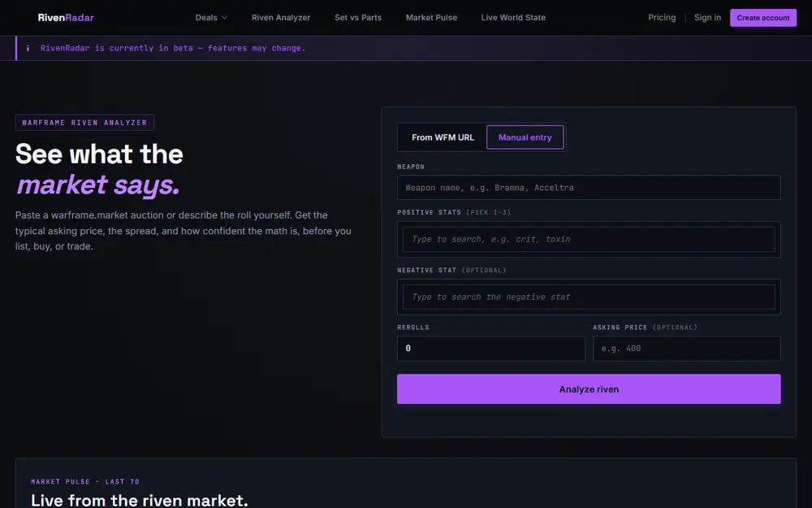Click the beta info icon in banner
Viewport: 812px width, 508px height.
point(28,48)
